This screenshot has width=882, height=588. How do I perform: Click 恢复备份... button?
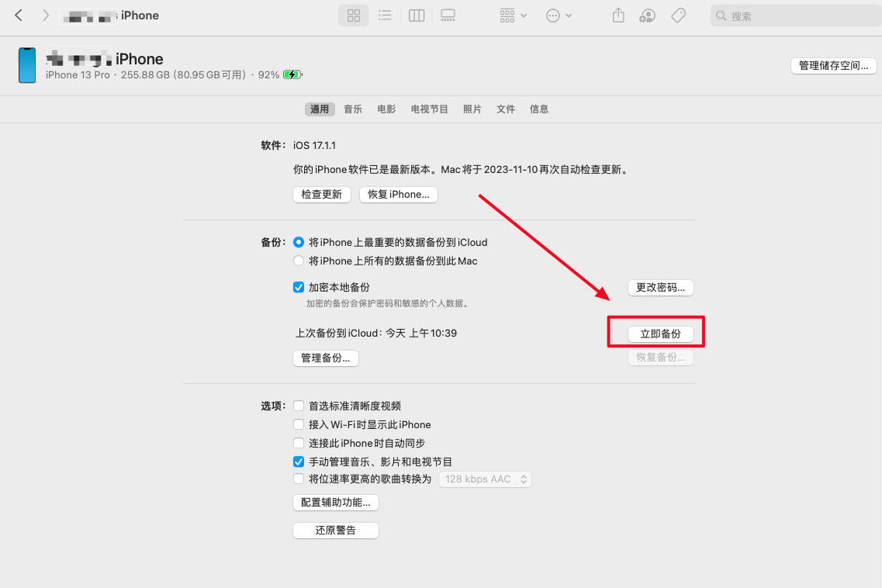(660, 358)
